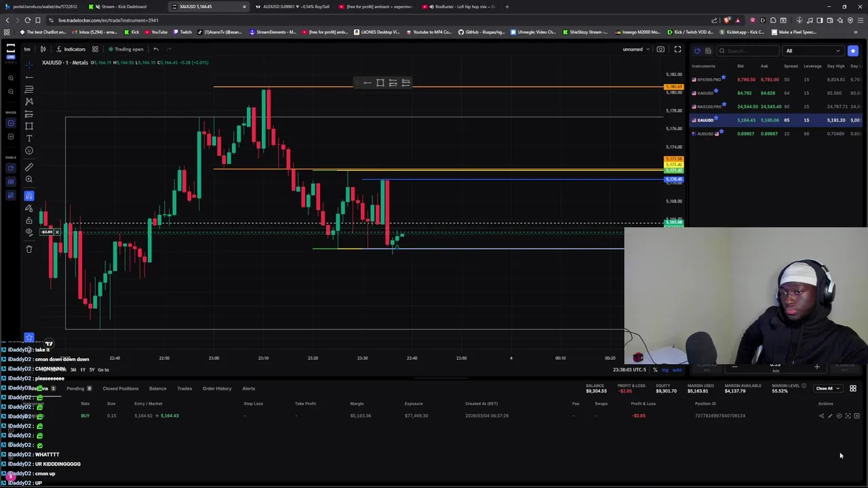Toggle favorites star filter button
The height and width of the screenshot is (488, 868).
[x=853, y=51]
